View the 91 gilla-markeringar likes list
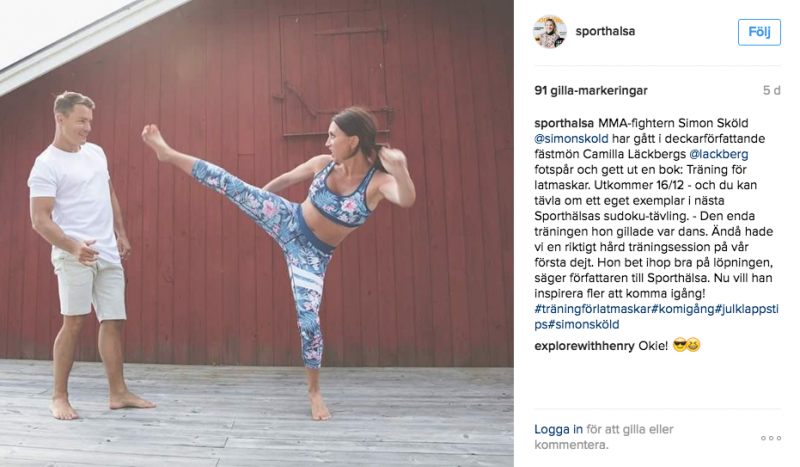 pyautogui.click(x=591, y=90)
